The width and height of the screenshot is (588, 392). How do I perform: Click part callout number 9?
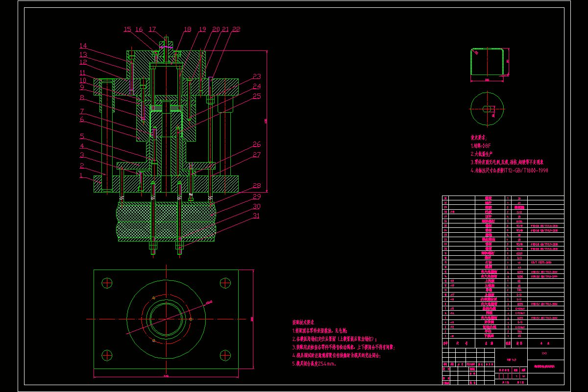point(82,87)
